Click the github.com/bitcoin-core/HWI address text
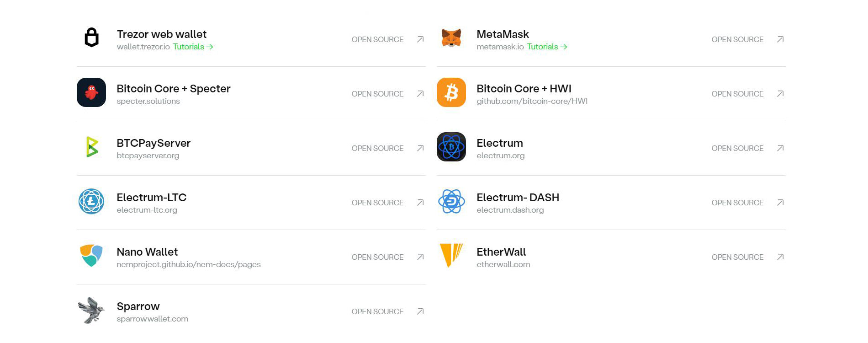This screenshot has height=343, width=868. [532, 101]
